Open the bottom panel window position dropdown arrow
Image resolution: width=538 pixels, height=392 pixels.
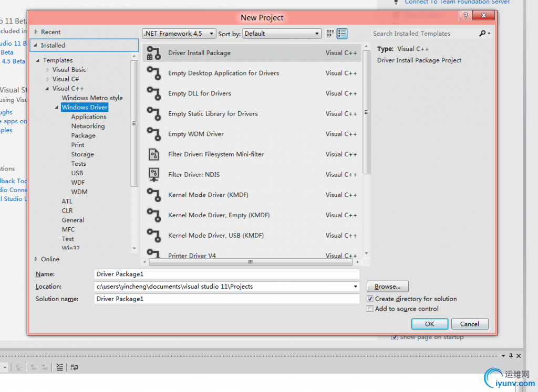coord(503,356)
